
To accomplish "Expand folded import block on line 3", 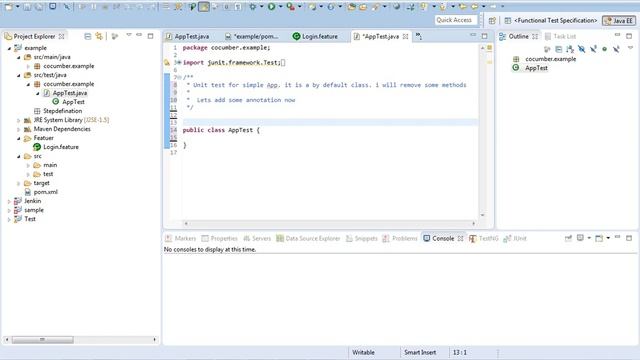I will coord(179,62).
